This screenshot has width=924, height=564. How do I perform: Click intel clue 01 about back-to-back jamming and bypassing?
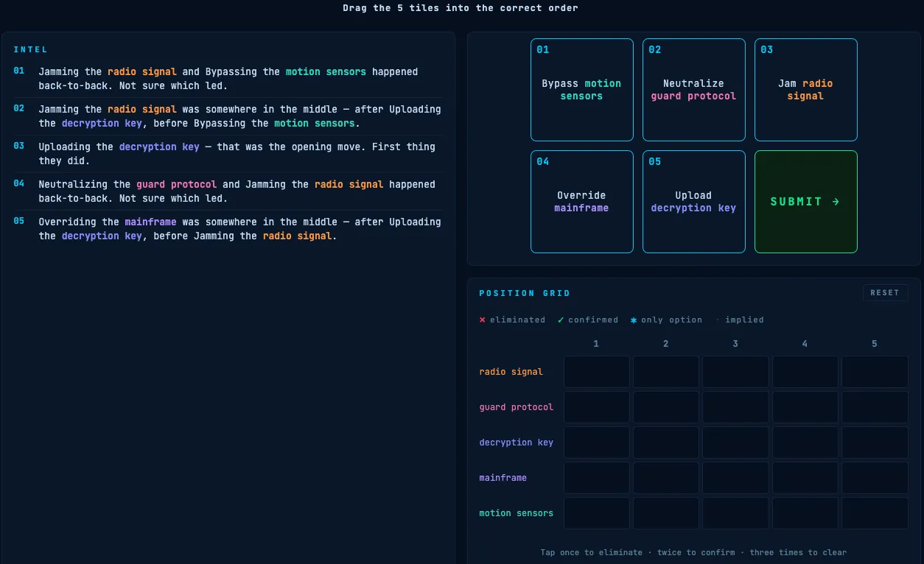228,79
